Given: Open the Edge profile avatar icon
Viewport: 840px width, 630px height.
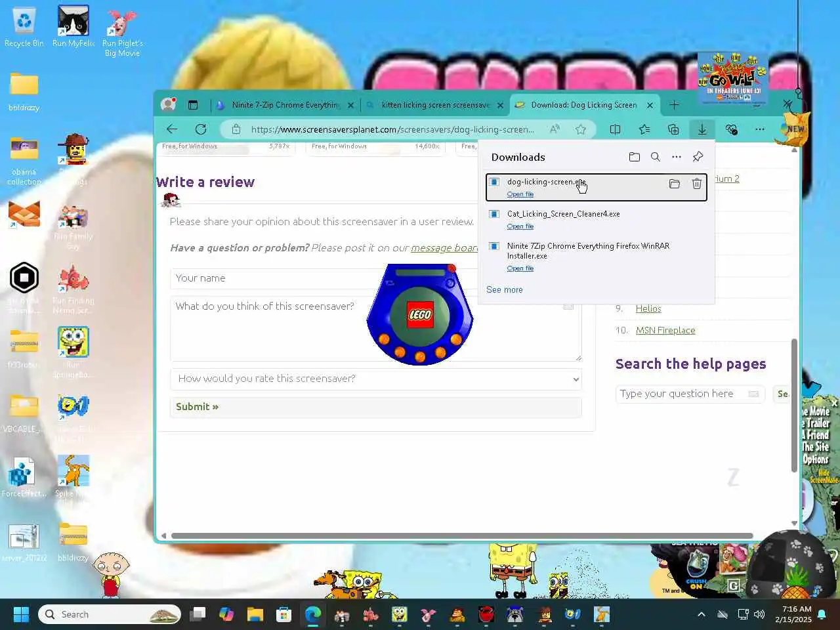Looking at the screenshot, I should pyautogui.click(x=169, y=104).
